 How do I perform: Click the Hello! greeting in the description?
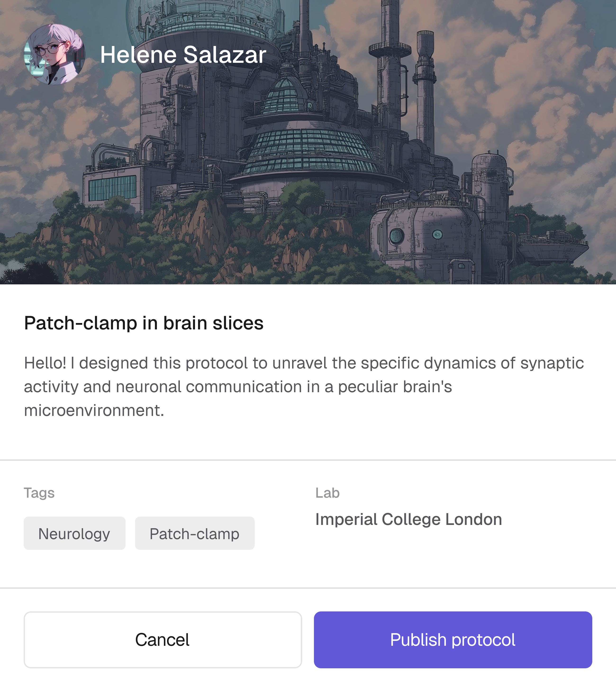(x=45, y=363)
